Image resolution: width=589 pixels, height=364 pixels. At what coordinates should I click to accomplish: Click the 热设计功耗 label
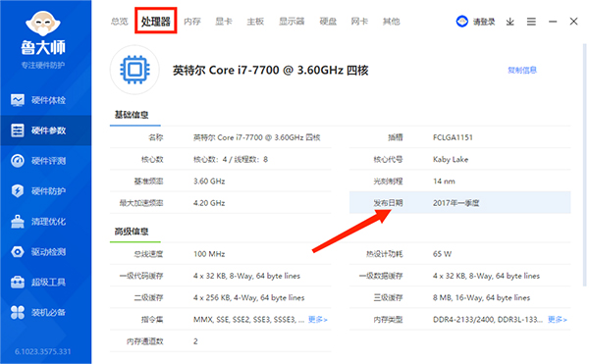tap(385, 254)
